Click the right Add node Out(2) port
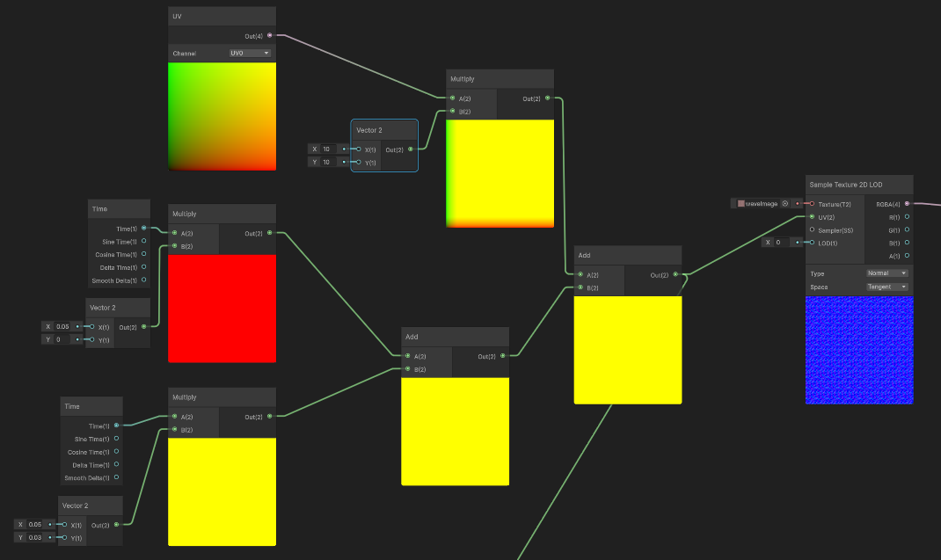The image size is (941, 560). click(675, 274)
